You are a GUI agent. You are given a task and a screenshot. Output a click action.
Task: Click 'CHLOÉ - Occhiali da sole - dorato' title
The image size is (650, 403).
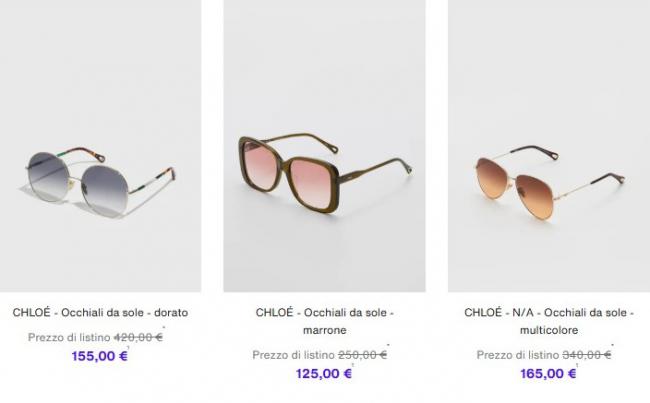pos(100,312)
